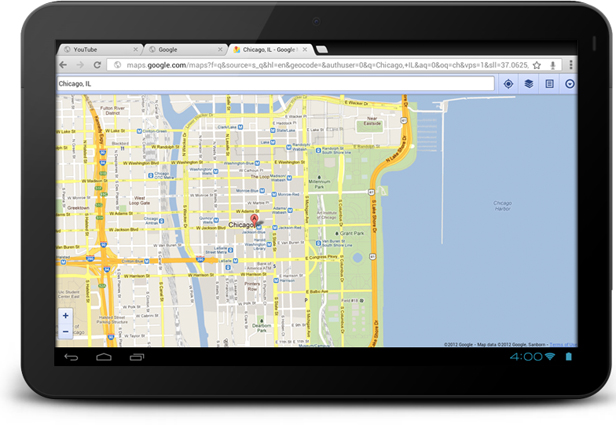Tap the 4:00 clock in status bar

tap(526, 357)
